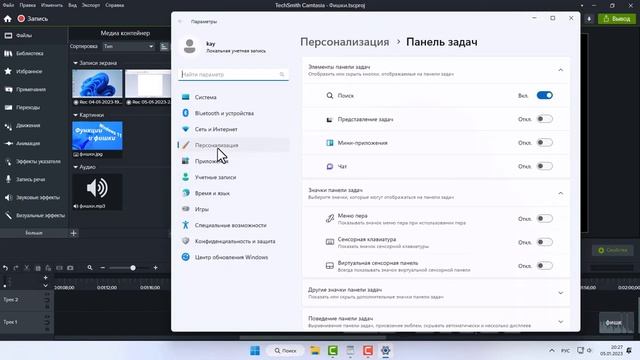Enable the Чат toggle
640x360 pixels.
pyautogui.click(x=544, y=167)
